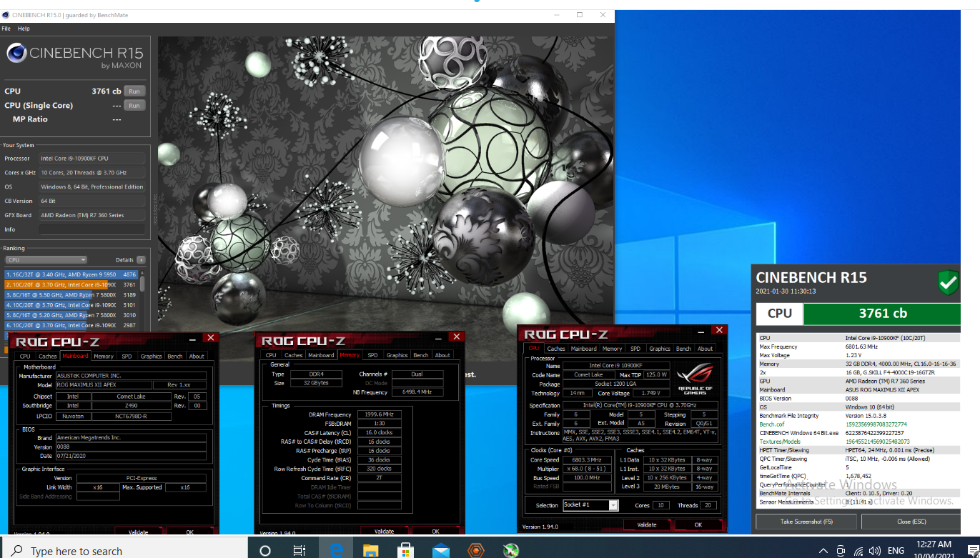Click Validate in Mainboard CPU-Z window
This screenshot has height=558, width=980.
coord(138,532)
